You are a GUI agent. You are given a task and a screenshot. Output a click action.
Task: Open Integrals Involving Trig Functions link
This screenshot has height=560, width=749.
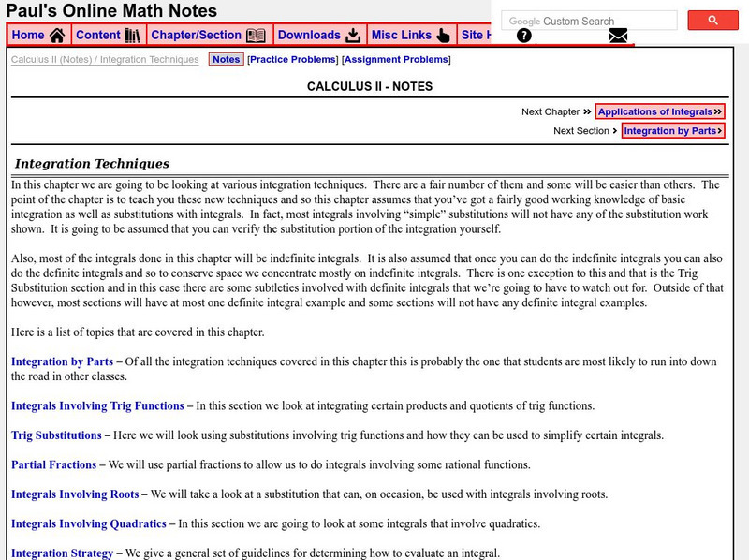coord(97,405)
